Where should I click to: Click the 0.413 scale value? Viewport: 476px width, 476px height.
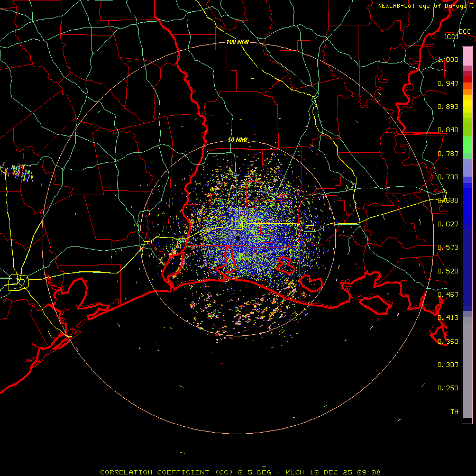click(448, 318)
